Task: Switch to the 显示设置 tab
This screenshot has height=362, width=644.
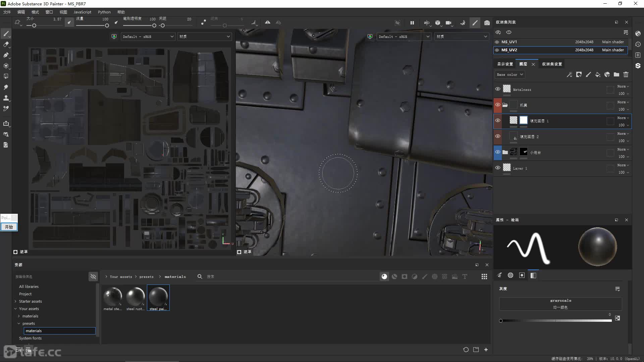Action: (x=505, y=64)
